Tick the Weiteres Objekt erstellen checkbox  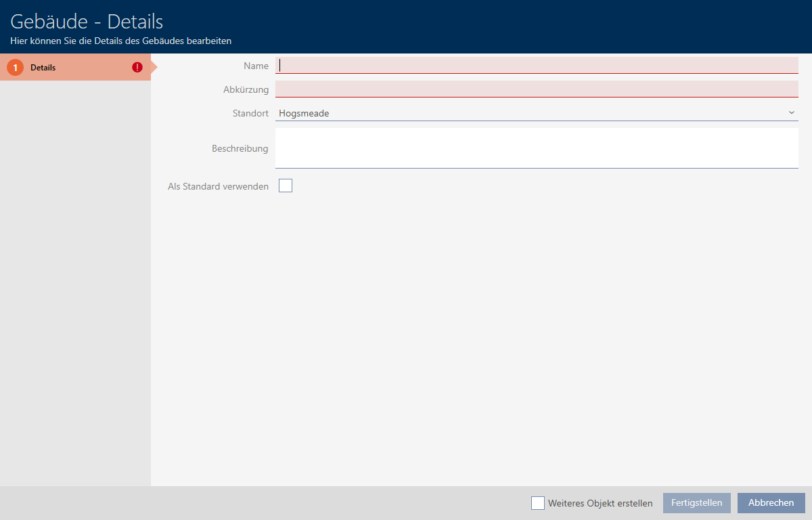(x=538, y=503)
